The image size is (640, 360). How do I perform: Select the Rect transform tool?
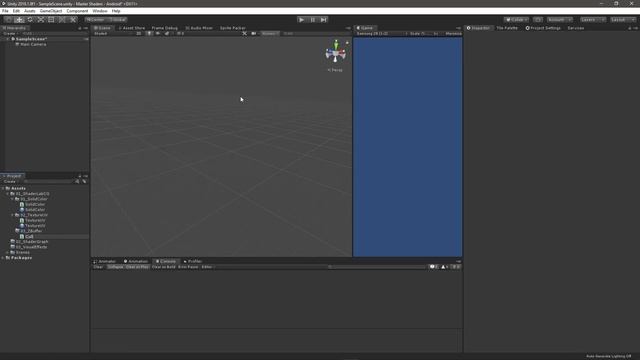tap(51, 20)
